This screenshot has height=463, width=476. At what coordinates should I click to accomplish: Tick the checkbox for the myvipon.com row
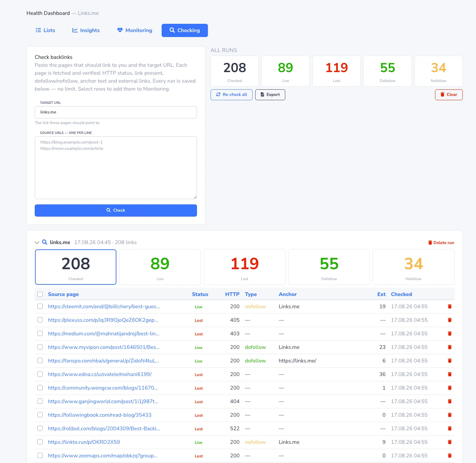click(40, 347)
